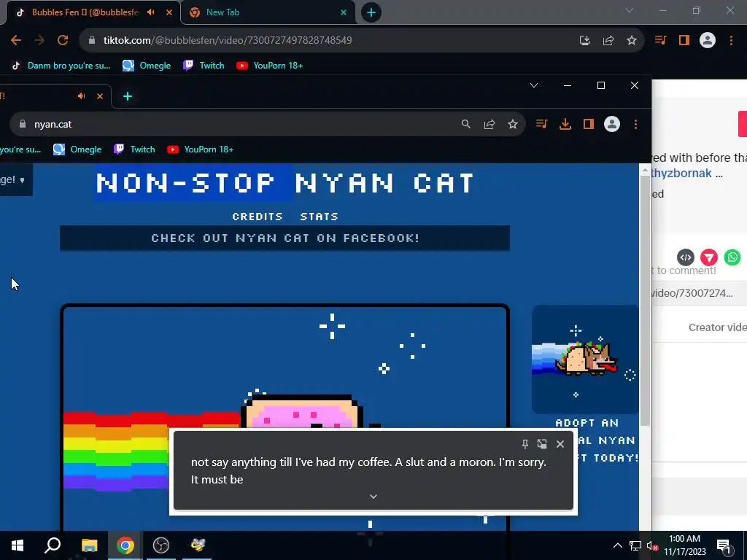Mute the Bubbles Fen tab audio

click(151, 12)
